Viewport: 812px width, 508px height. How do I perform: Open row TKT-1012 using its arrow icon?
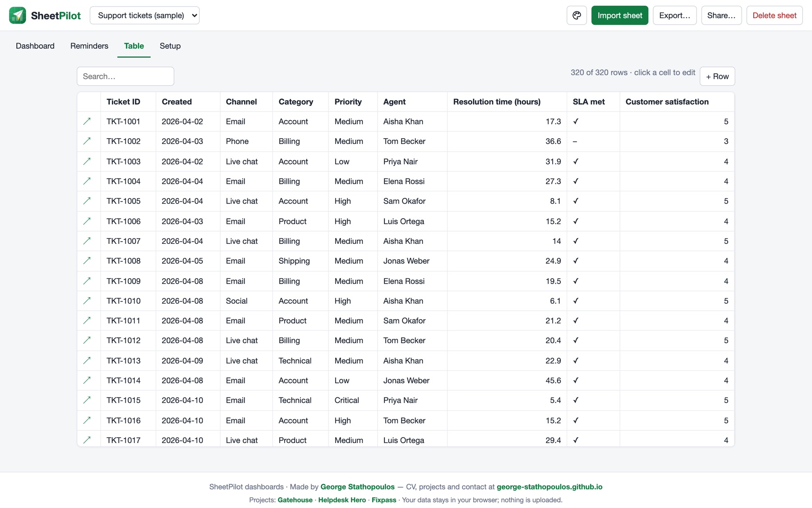87,340
